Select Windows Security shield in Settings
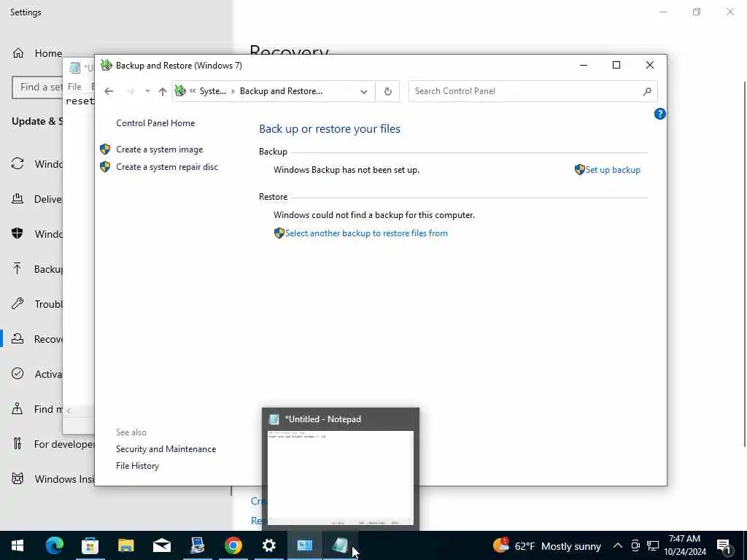 (x=18, y=233)
